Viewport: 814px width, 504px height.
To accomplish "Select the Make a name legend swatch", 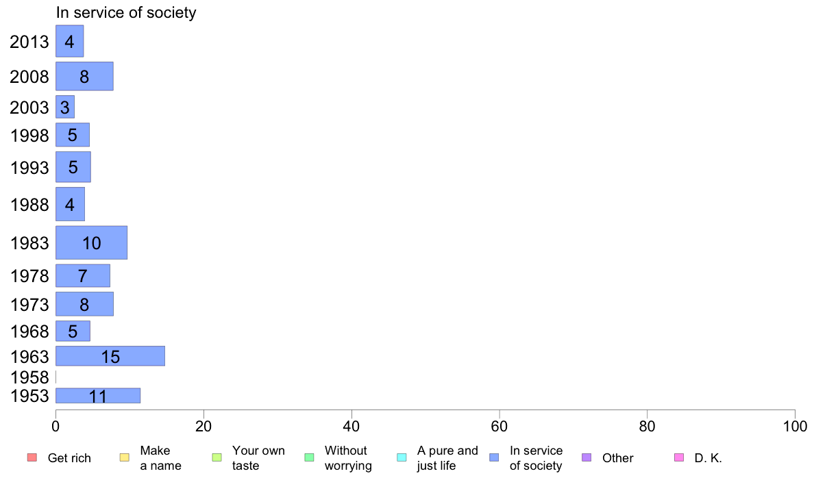I will pos(125,457).
